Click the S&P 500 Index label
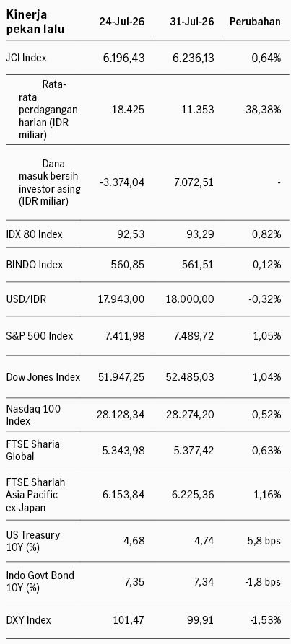Screen dimensions: 291x644 (x=40, y=336)
